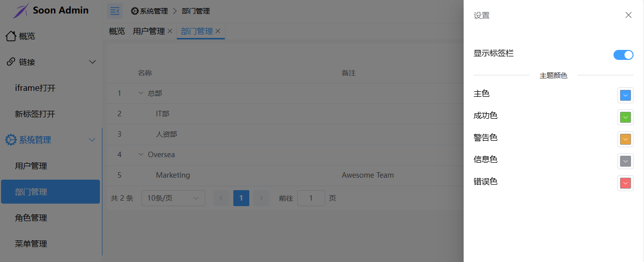
Task: Click the gear icon in the breadcrumb
Action: tap(135, 11)
